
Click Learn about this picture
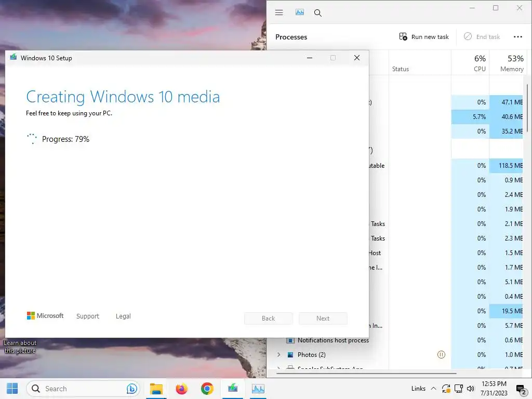(x=20, y=347)
